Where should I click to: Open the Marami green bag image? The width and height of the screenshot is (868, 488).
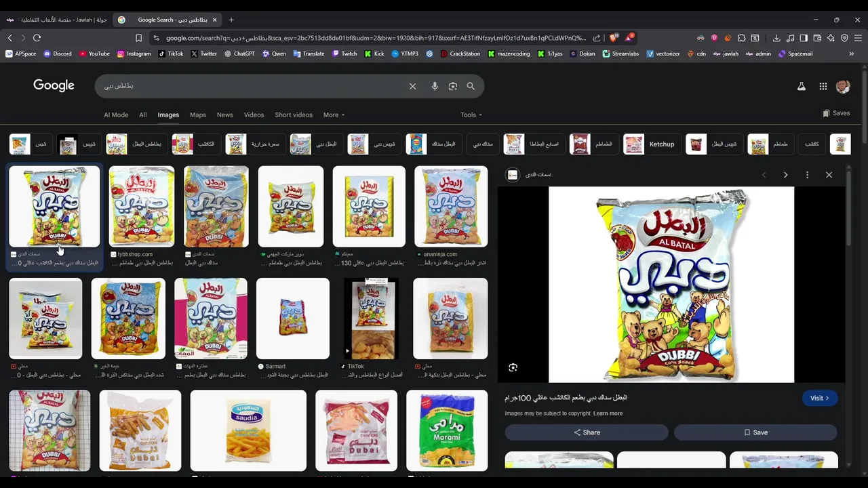tap(447, 430)
